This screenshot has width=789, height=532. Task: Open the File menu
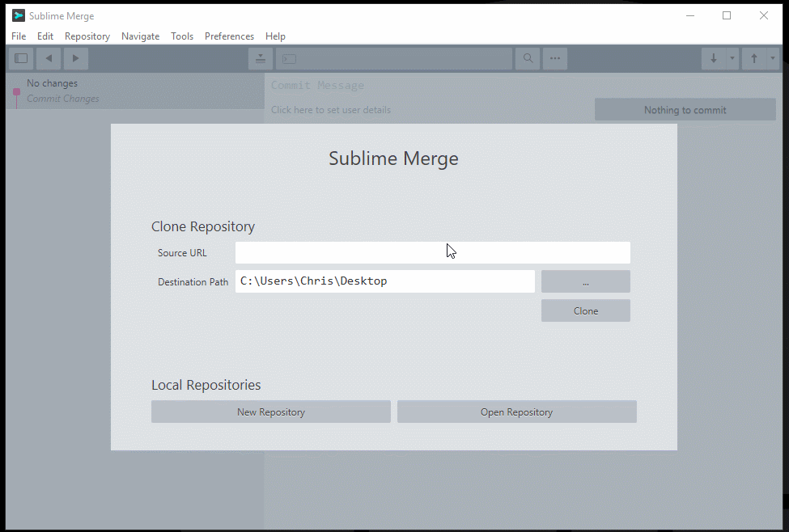point(19,36)
